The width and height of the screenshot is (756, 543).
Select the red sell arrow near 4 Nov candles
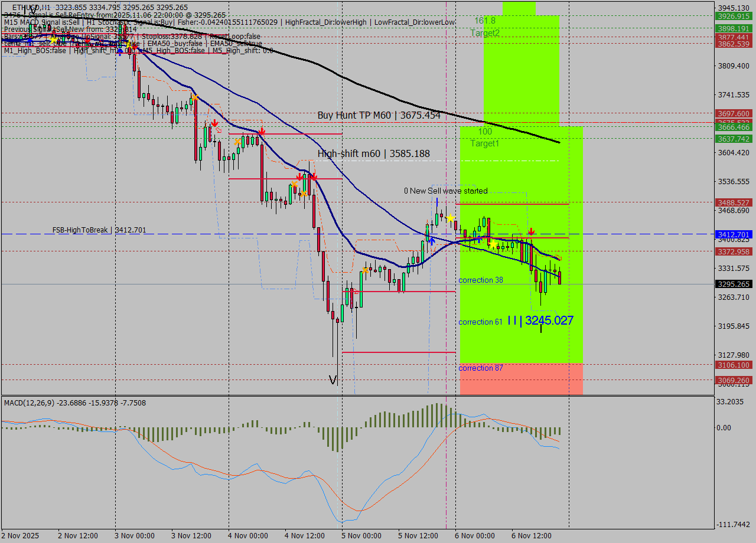262,130
